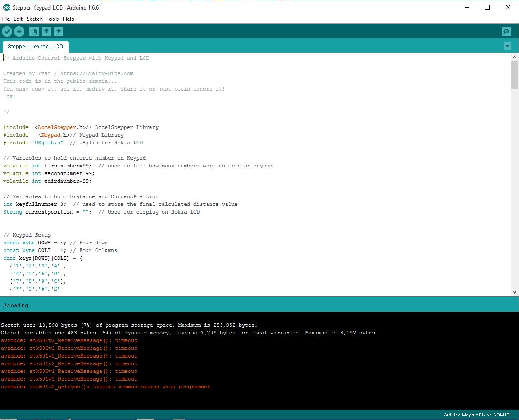The height and width of the screenshot is (420, 519).
Task: Click the Upload arrow icon
Action: pos(19,31)
